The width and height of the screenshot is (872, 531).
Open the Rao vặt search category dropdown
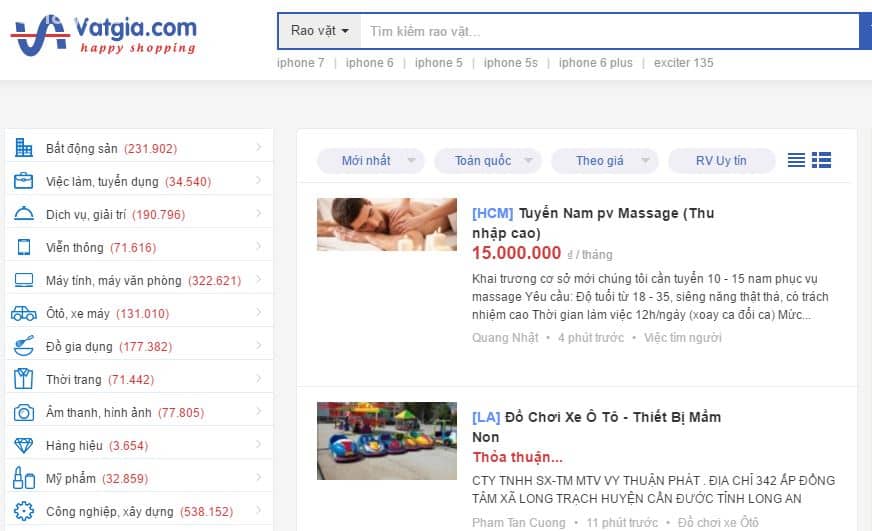[x=320, y=31]
